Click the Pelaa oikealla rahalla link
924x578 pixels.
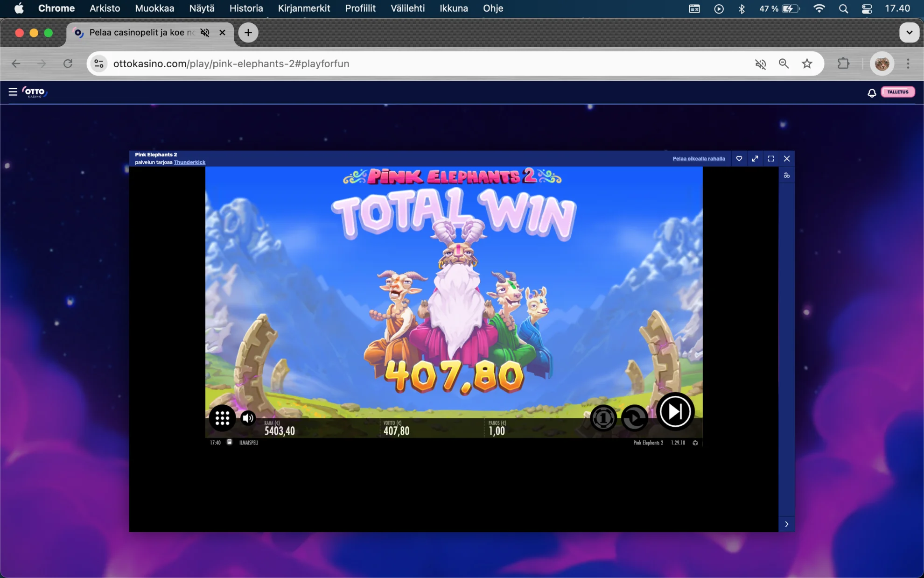pyautogui.click(x=699, y=159)
